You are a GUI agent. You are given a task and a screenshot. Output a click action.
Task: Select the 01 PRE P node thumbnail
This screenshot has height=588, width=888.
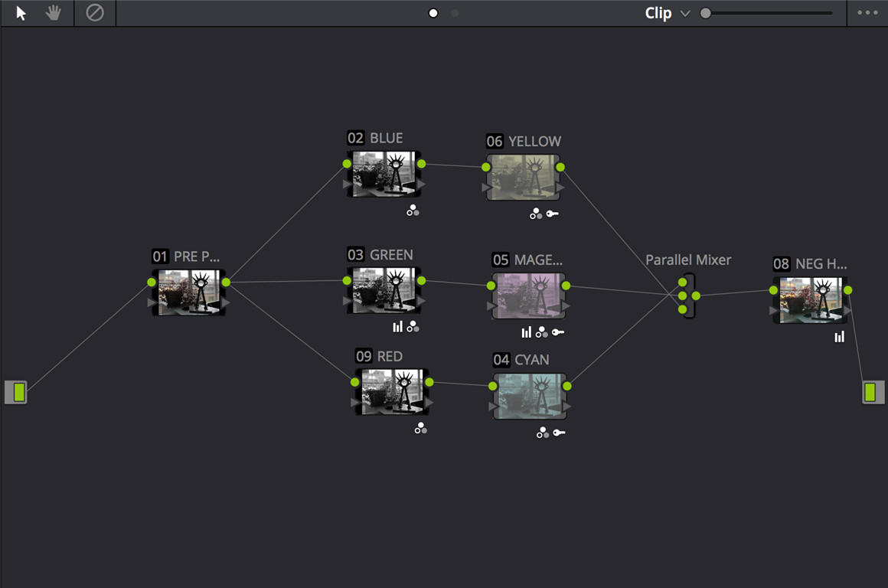pyautogui.click(x=188, y=291)
